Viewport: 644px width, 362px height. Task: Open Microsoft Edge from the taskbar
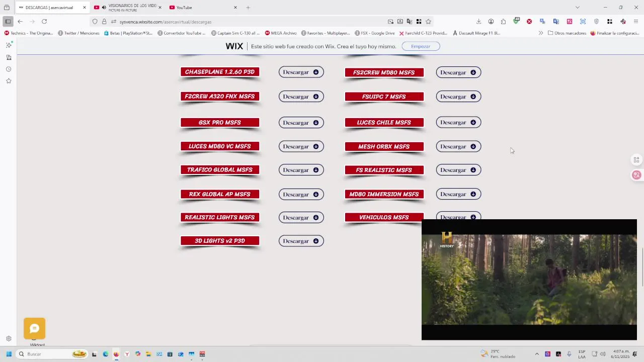105,354
